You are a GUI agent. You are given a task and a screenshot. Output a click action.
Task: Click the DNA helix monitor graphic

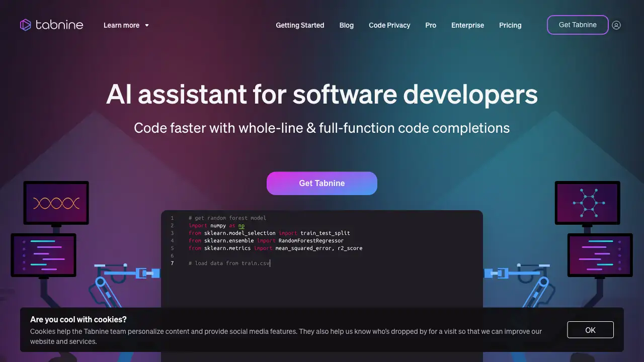point(56,203)
